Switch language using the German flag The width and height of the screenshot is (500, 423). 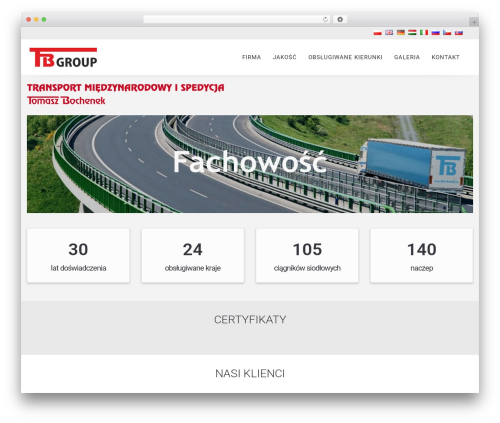401,32
